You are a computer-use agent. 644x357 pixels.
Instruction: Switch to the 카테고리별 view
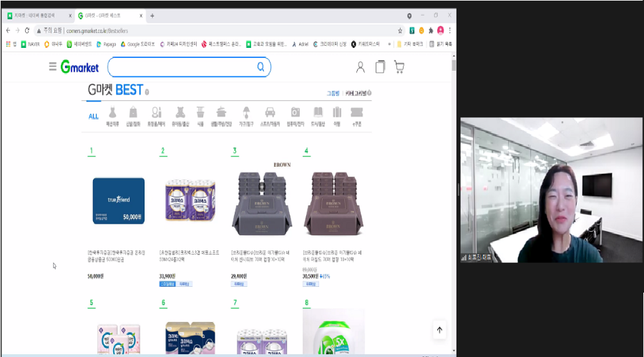pyautogui.click(x=356, y=93)
